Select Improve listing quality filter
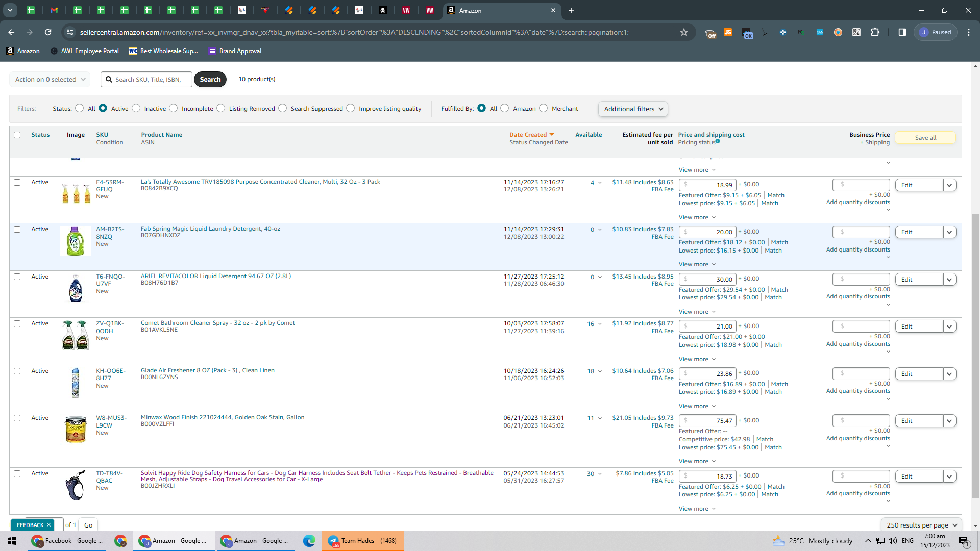 tap(351, 108)
